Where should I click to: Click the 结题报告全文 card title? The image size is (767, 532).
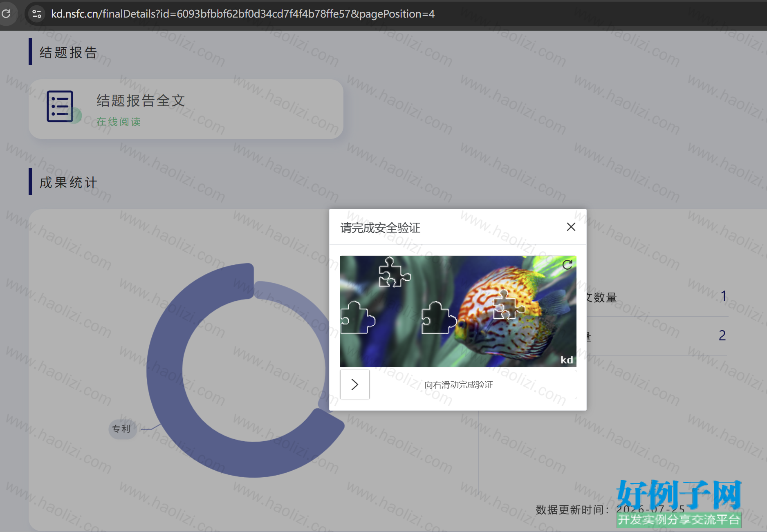[x=141, y=101]
